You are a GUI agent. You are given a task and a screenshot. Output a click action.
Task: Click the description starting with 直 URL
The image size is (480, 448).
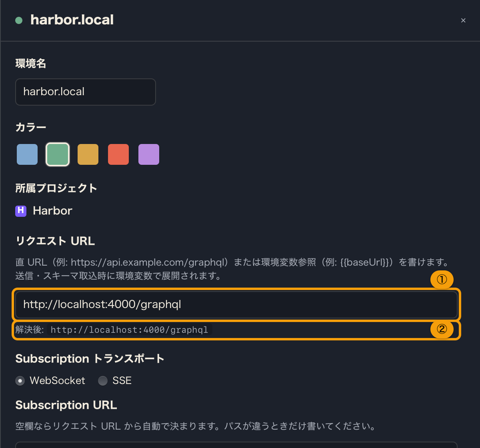(x=232, y=269)
